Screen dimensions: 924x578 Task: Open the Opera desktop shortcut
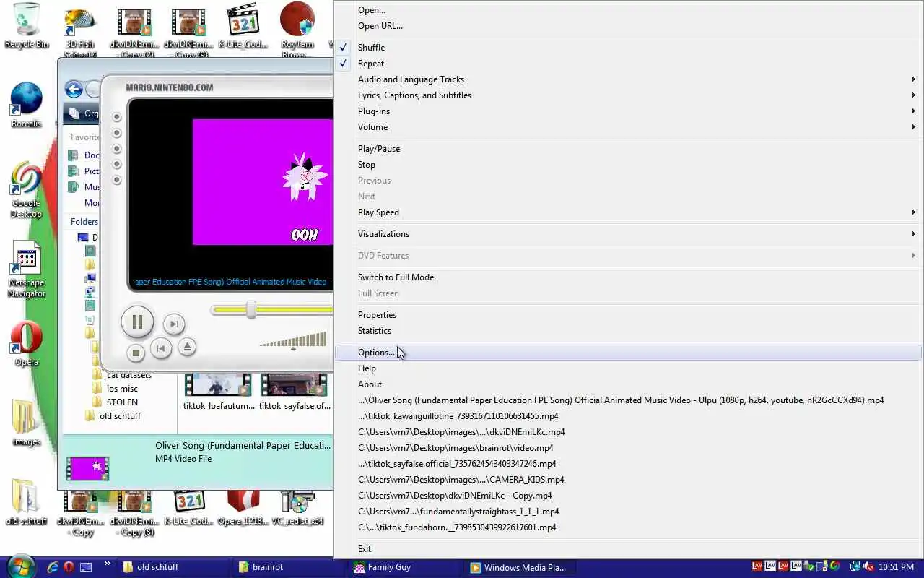pyautogui.click(x=27, y=344)
